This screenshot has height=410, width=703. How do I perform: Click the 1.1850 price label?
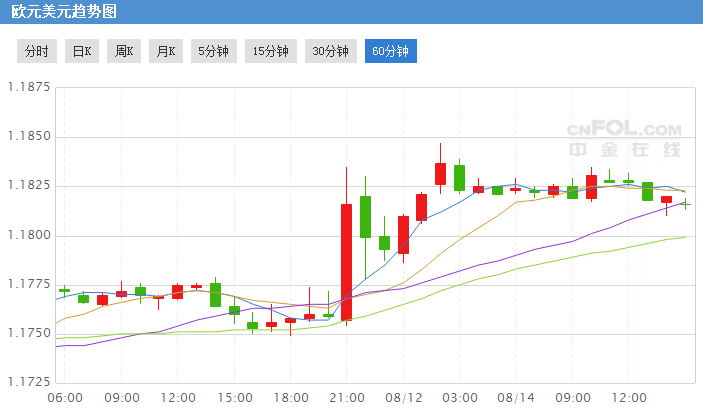pos(29,136)
